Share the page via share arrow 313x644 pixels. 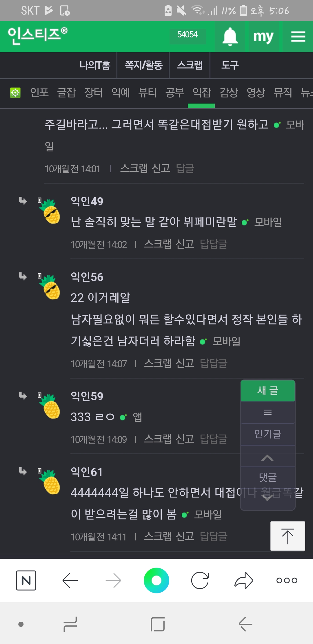coord(244,580)
